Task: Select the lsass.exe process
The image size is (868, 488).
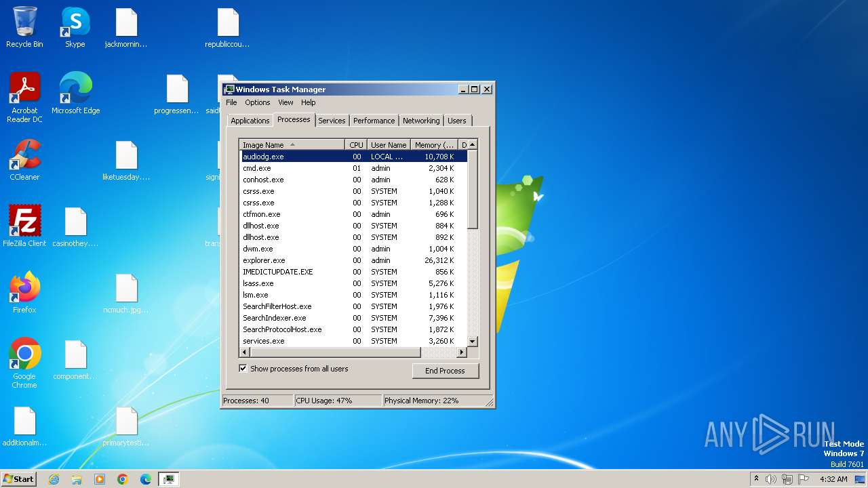Action: pos(353,283)
